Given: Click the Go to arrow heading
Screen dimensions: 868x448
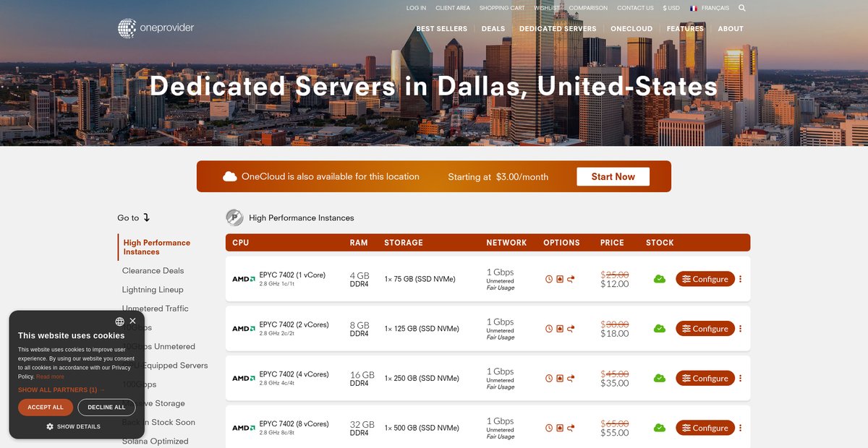Looking at the screenshot, I should click(134, 217).
